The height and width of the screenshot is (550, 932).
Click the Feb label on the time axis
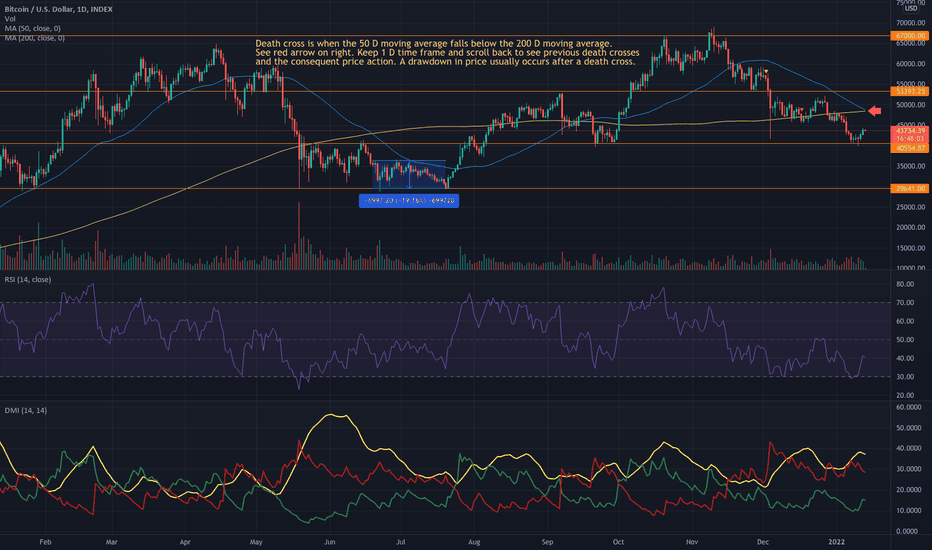[45, 542]
